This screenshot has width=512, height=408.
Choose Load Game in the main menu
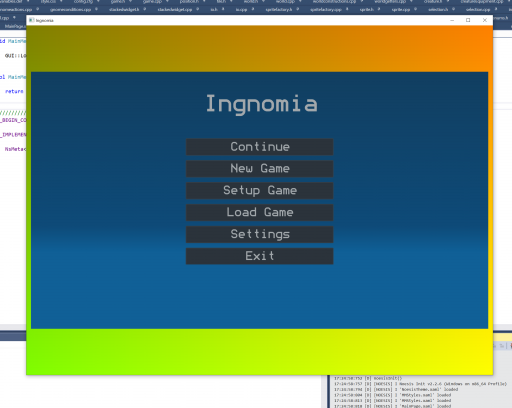click(259, 212)
